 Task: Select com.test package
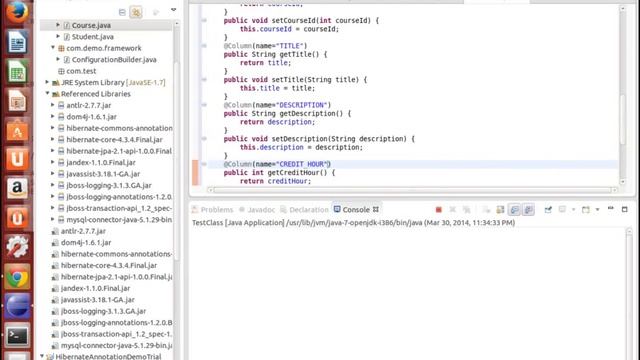click(81, 71)
